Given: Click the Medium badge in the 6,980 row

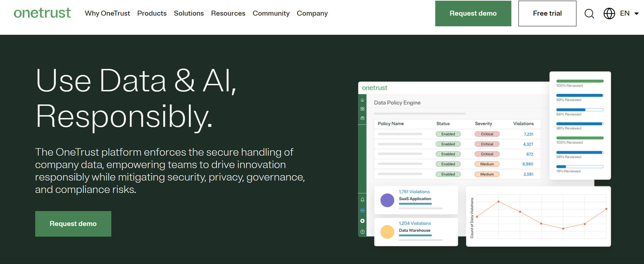Looking at the screenshot, I should pos(487,164).
